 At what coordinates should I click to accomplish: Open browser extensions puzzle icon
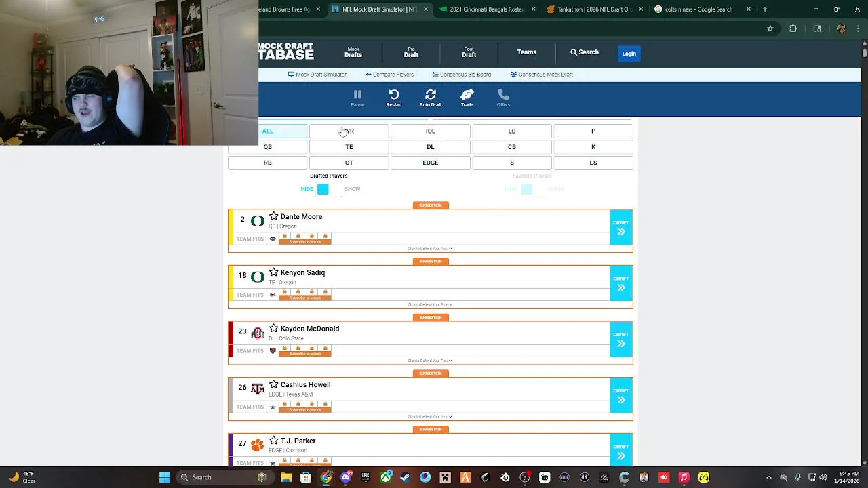(x=793, y=28)
